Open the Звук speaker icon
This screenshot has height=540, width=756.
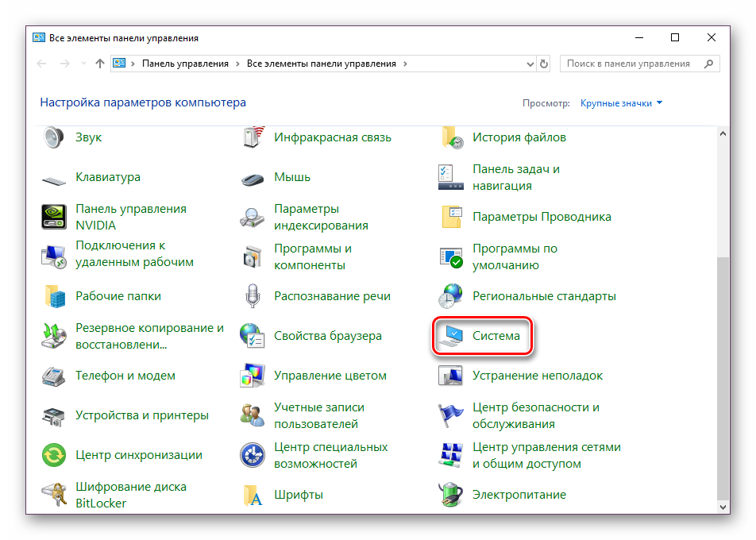pyautogui.click(x=53, y=137)
